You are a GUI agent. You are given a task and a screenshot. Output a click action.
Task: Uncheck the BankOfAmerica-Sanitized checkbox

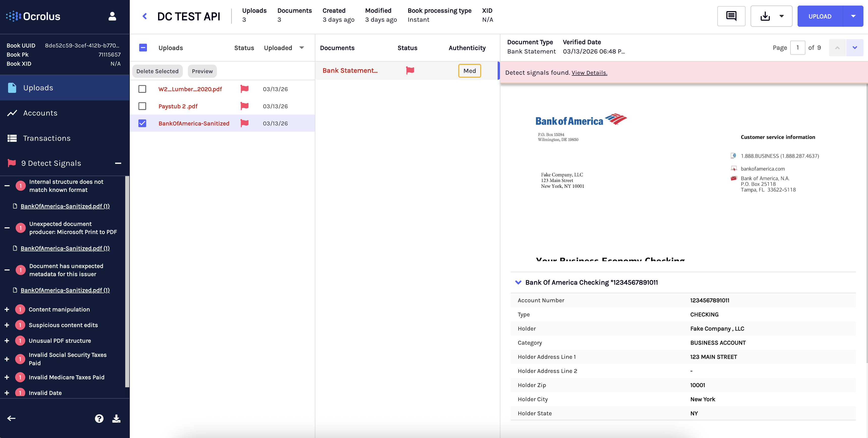(x=142, y=123)
